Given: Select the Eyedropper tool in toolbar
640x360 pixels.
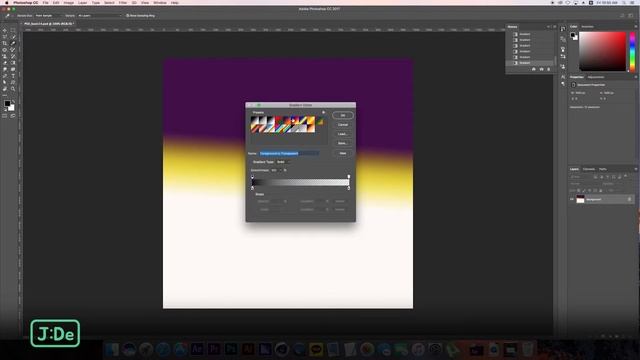Looking at the screenshot, I should click(13, 43).
